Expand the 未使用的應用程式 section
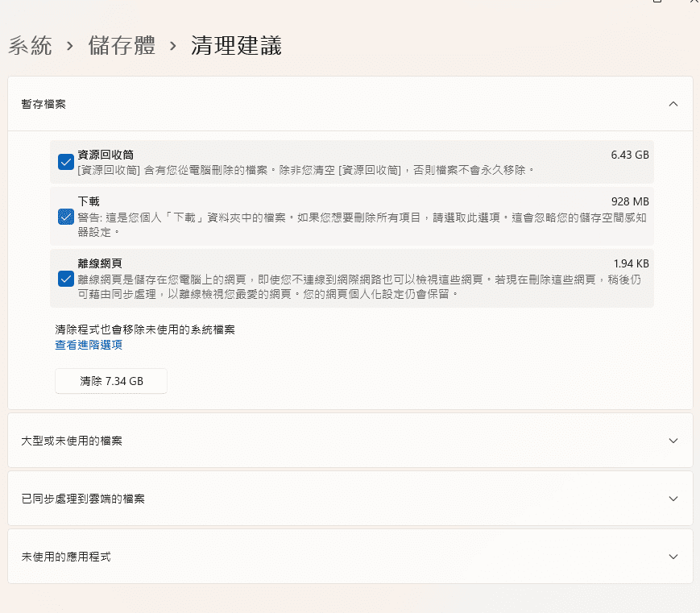The height and width of the screenshot is (613, 700). (350, 556)
